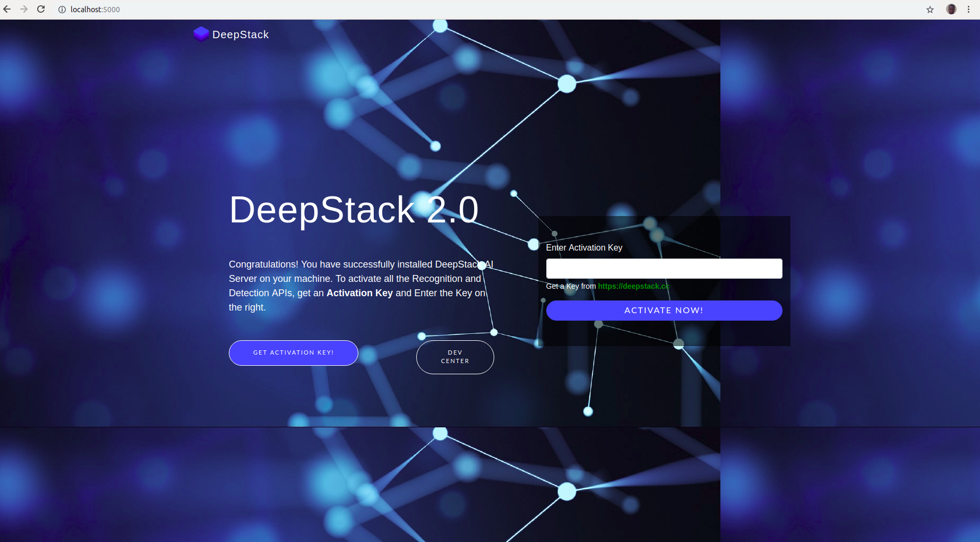
Task: Click the Enter Activation Key input field
Action: click(x=664, y=269)
